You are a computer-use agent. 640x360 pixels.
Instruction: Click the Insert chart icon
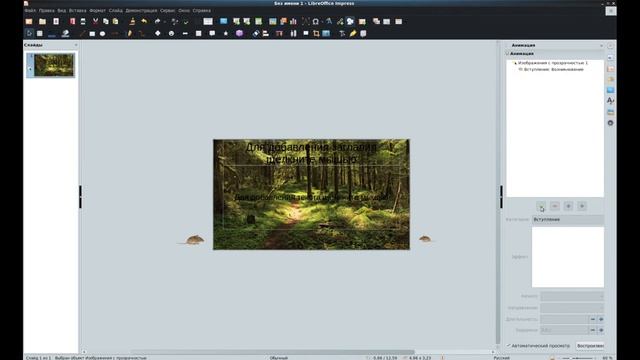coord(293,21)
